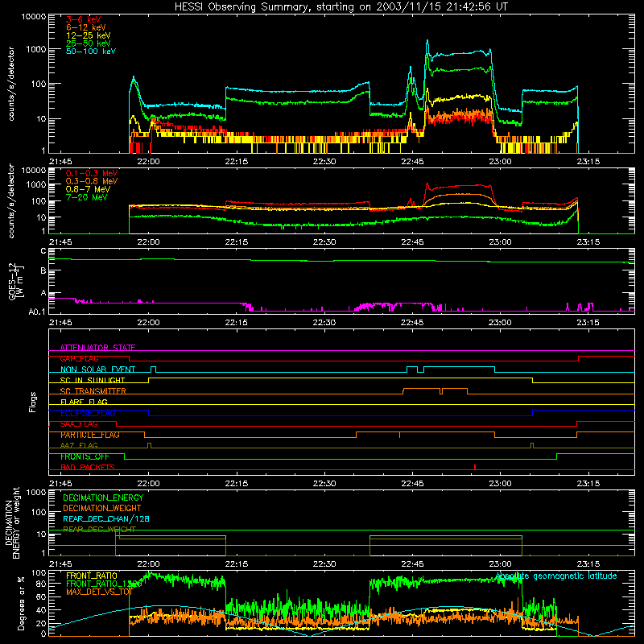Click the GOES-12 axis label

pos(16,281)
